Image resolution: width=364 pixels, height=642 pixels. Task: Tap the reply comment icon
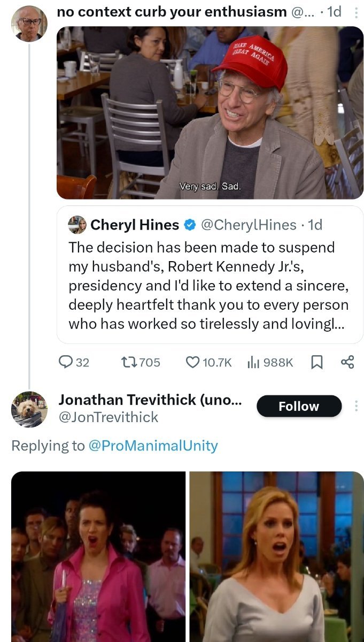point(66,362)
